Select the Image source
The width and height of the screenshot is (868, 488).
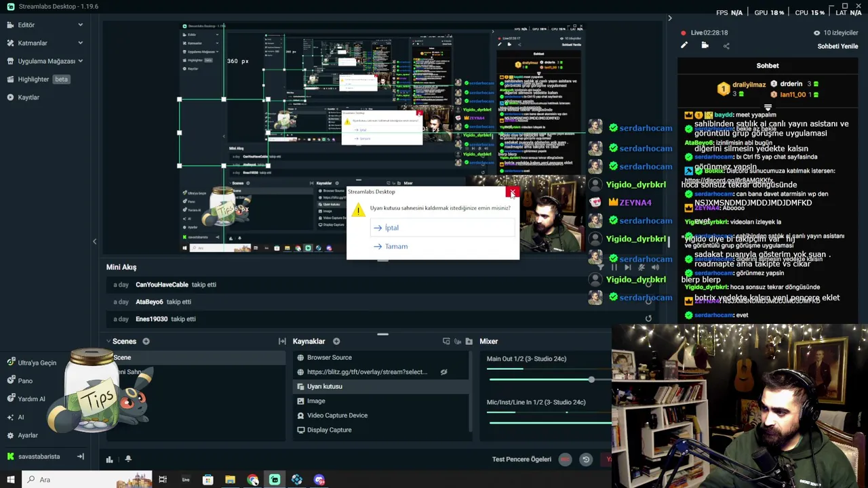(382, 401)
